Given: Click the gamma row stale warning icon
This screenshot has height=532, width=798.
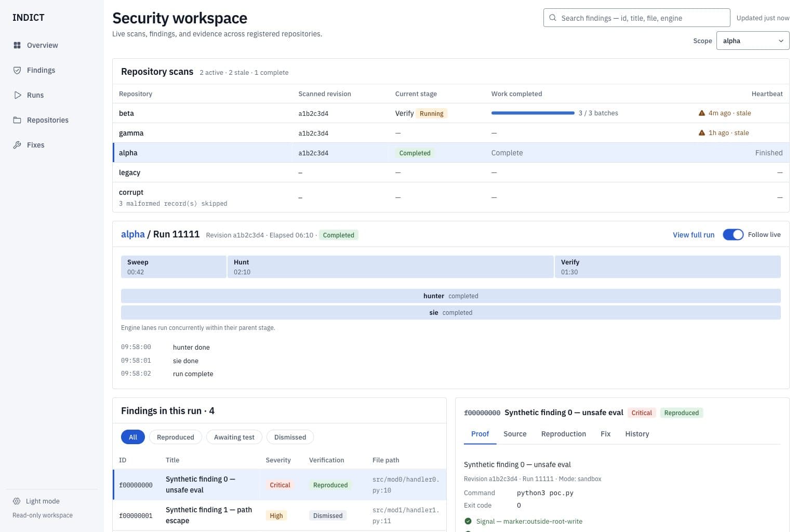Looking at the screenshot, I should tap(702, 132).
